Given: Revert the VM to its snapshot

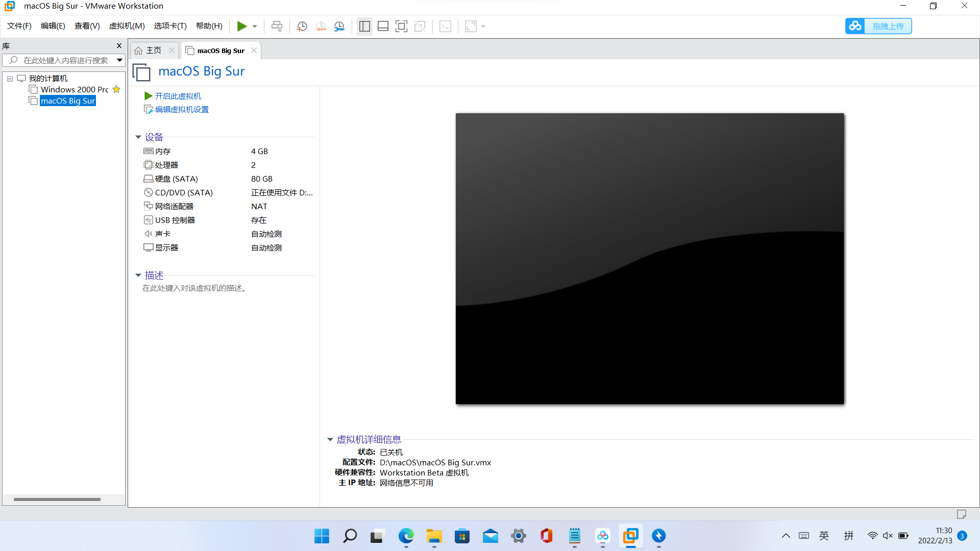Looking at the screenshot, I should 321,26.
